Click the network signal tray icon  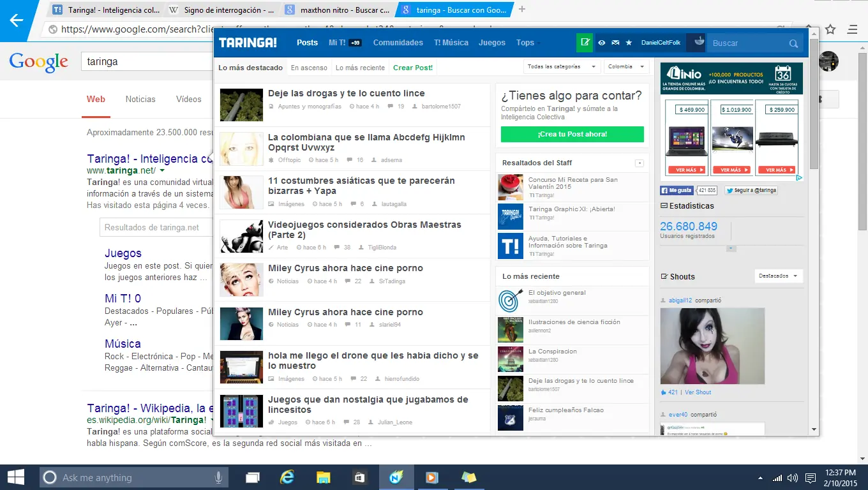pos(777,478)
